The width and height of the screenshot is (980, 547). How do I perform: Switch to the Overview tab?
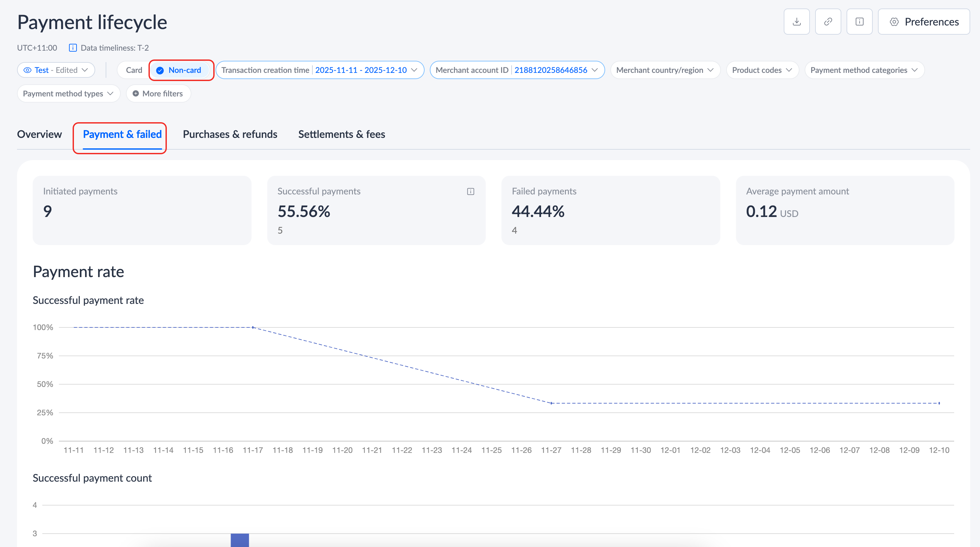pos(39,134)
